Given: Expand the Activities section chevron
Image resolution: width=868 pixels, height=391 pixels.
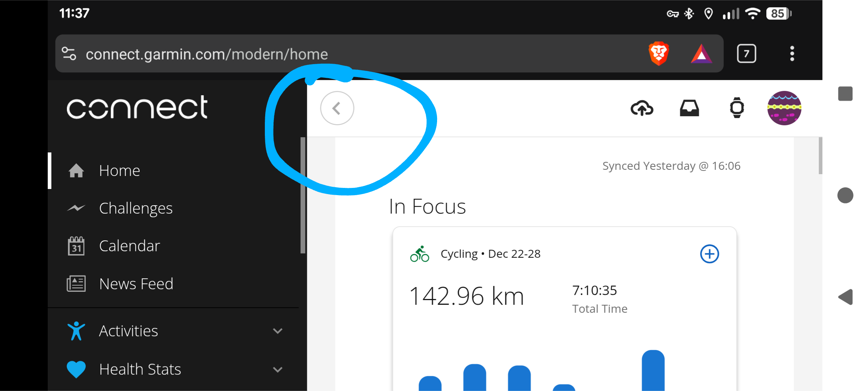Looking at the screenshot, I should (x=278, y=331).
